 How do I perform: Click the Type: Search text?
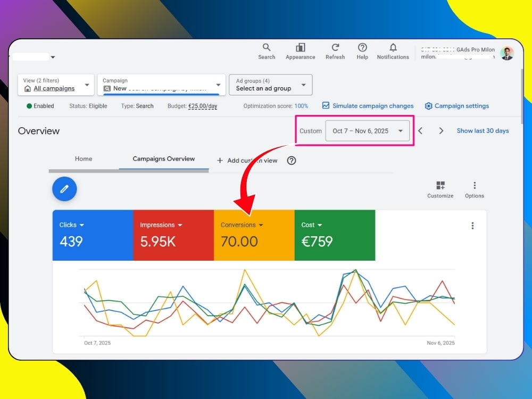137,106
